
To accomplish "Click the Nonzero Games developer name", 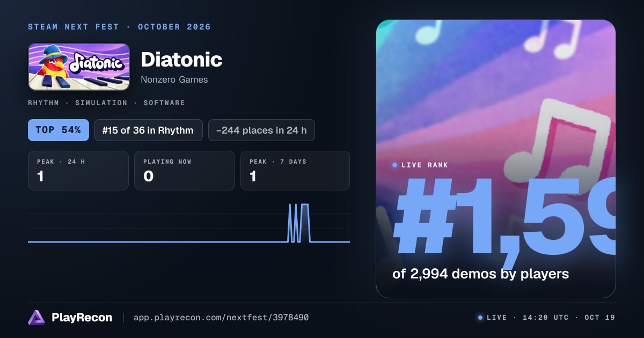I will pos(174,79).
